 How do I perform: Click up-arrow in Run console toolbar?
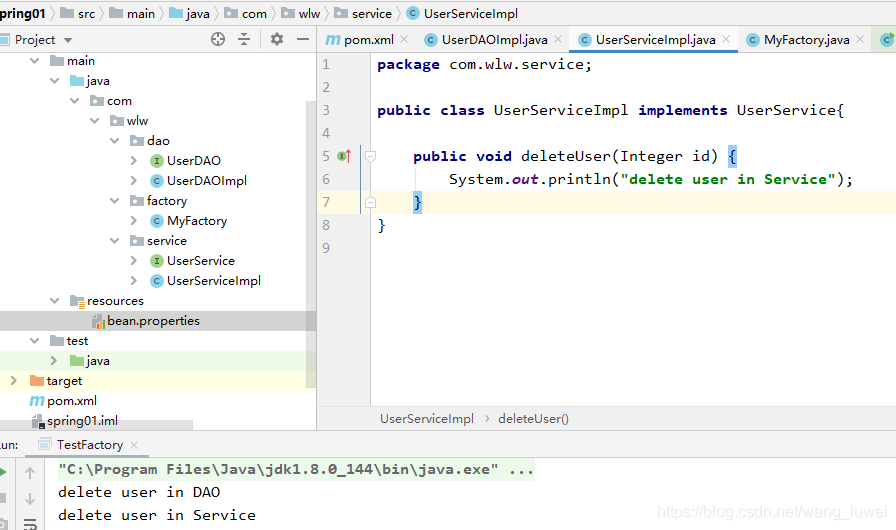(30, 472)
